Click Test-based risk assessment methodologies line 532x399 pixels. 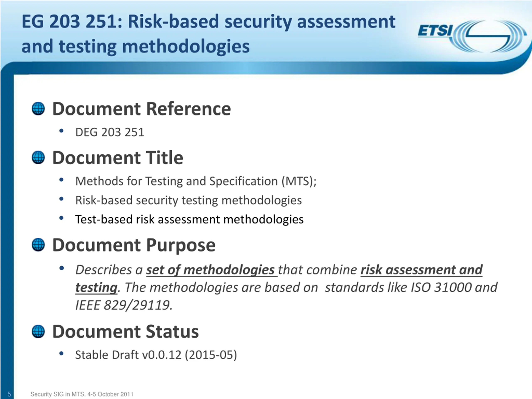point(189,219)
